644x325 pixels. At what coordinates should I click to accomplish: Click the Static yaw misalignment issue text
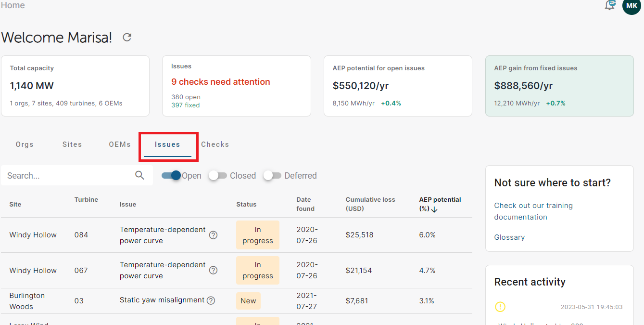[x=162, y=300]
